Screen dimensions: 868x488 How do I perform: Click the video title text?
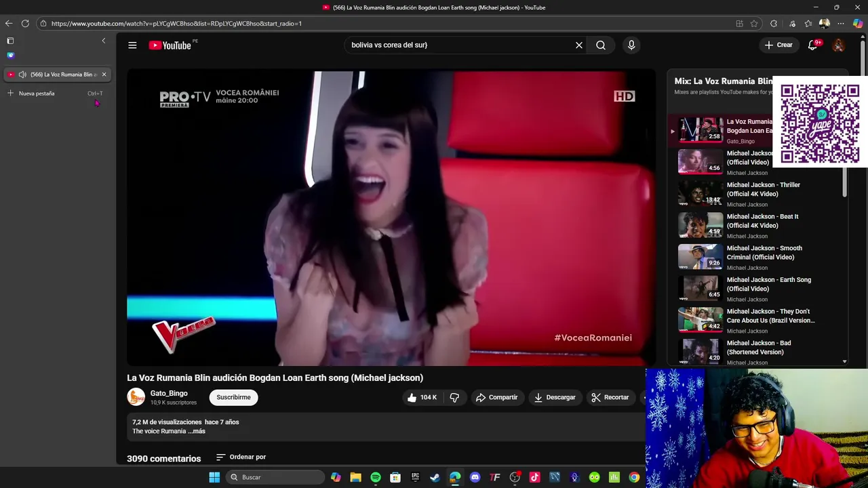pyautogui.click(x=275, y=378)
